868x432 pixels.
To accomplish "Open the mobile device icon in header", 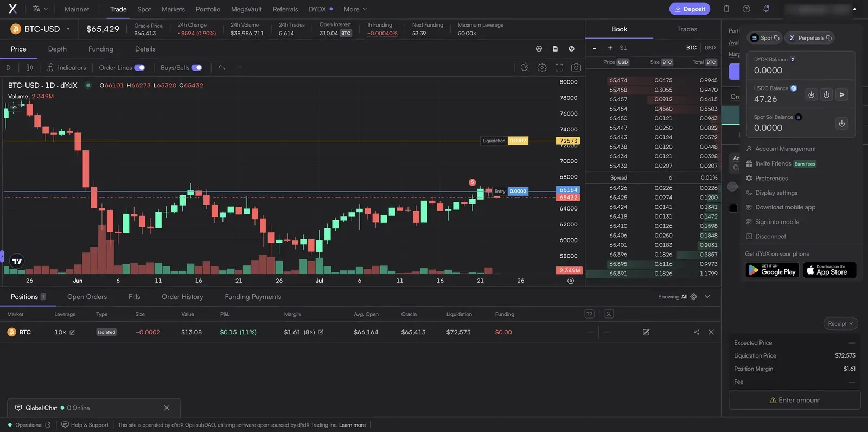I will [x=726, y=9].
